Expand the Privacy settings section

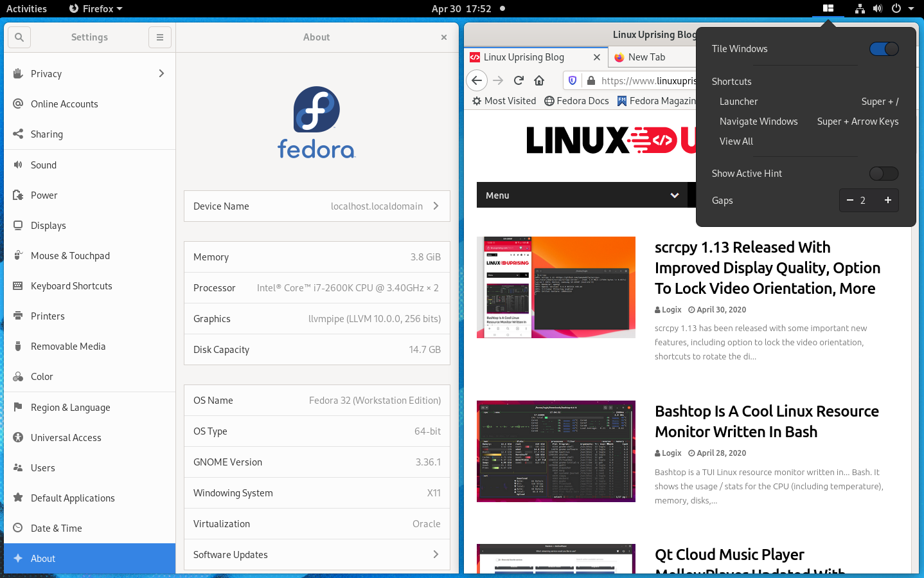(89, 73)
